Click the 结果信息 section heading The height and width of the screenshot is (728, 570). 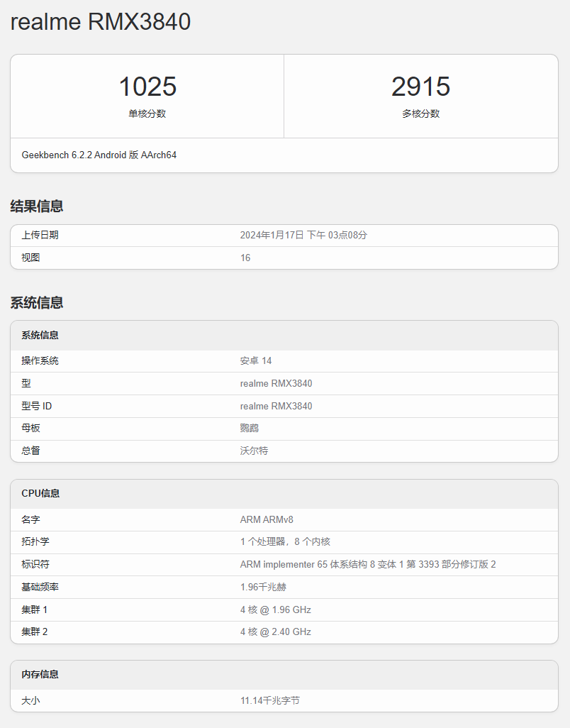point(37,206)
